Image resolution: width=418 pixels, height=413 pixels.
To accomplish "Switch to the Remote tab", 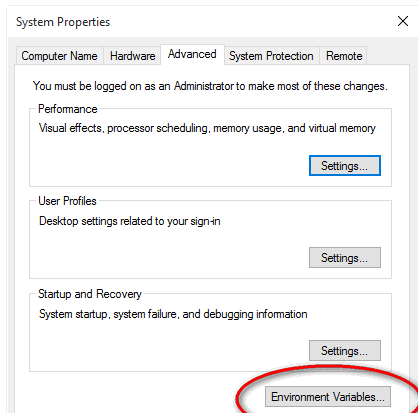I will [x=344, y=56].
